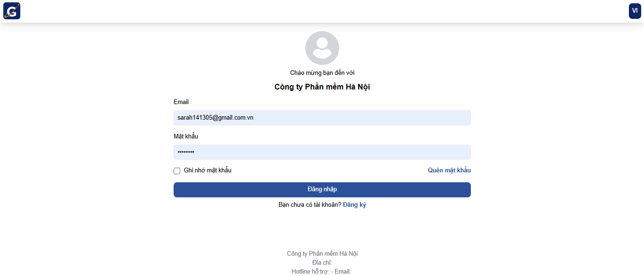Click the "Mật khẩu" field label

point(186,137)
